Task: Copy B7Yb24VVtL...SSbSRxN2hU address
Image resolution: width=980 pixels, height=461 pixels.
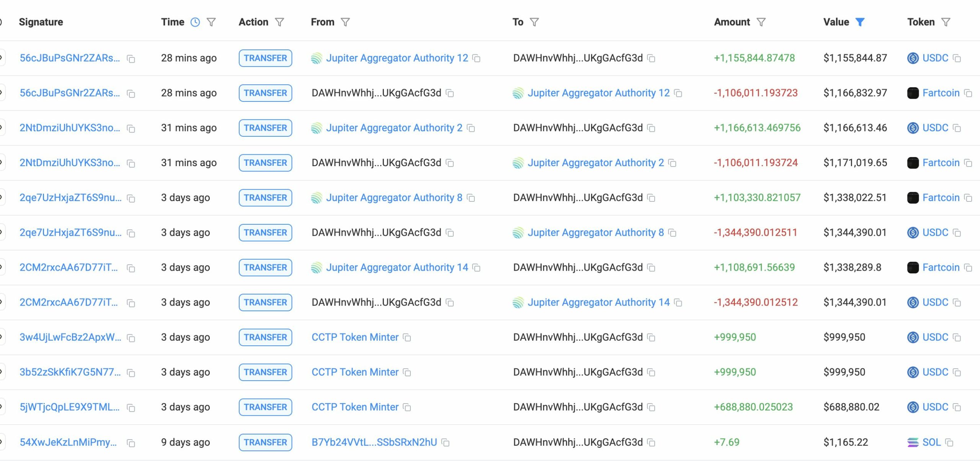Action: tap(445, 443)
